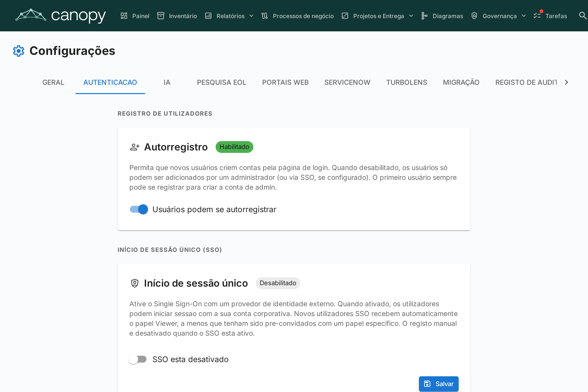Image resolution: width=588 pixels, height=392 pixels.
Task: Click the Processos de negócio icon
Action: point(265,16)
